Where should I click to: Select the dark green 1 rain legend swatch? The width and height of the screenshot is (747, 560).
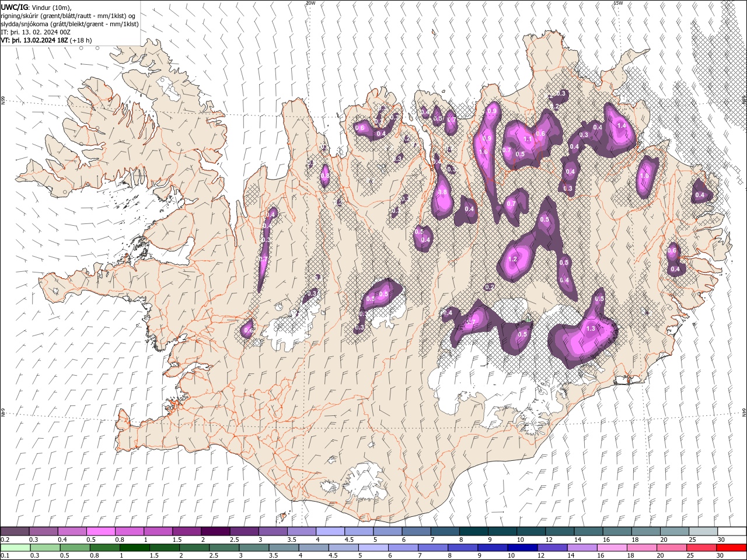tap(134, 548)
